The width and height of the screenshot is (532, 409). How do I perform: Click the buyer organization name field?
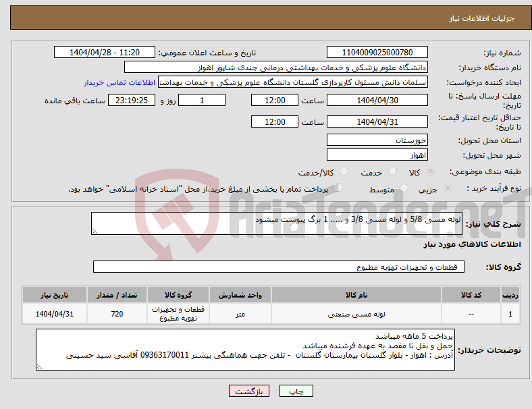(276, 67)
